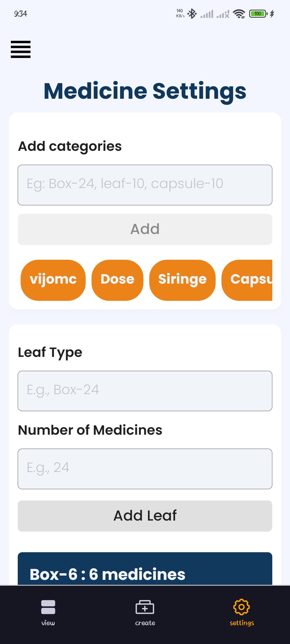The height and width of the screenshot is (644, 290).
Task: Tap the view icon in bottom bar
Action: (x=48, y=607)
